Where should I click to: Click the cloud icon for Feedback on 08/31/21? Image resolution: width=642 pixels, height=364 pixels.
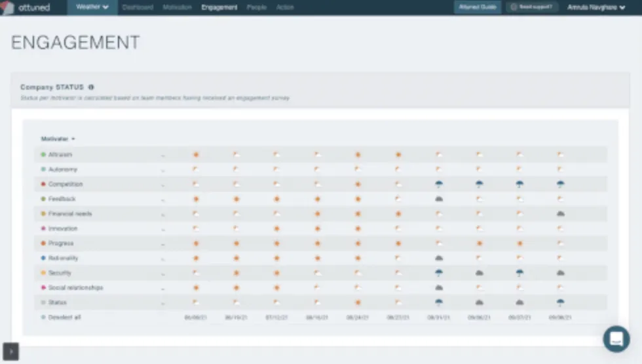tap(439, 199)
